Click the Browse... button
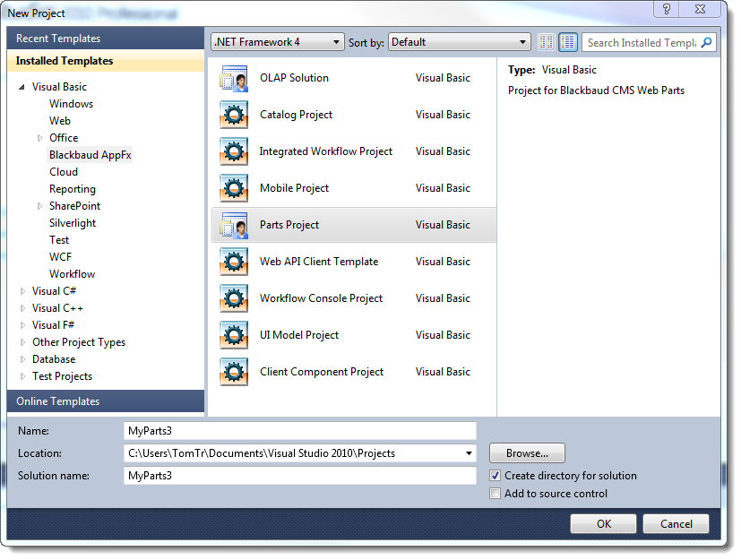 click(x=528, y=453)
